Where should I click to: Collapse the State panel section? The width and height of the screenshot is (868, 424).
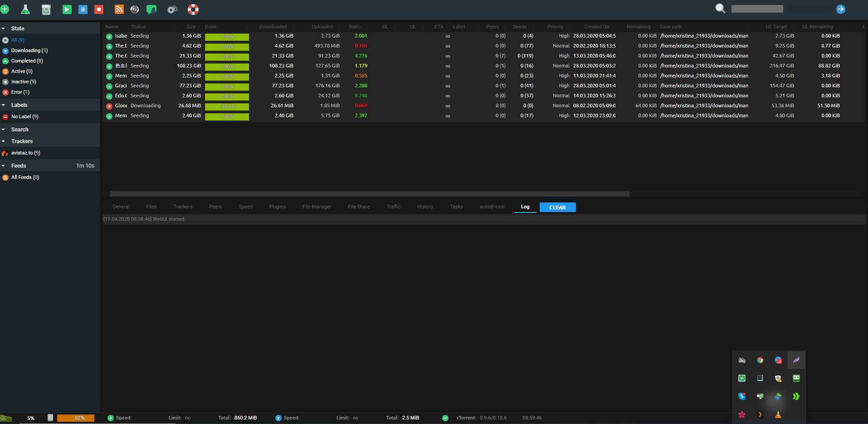[4, 29]
